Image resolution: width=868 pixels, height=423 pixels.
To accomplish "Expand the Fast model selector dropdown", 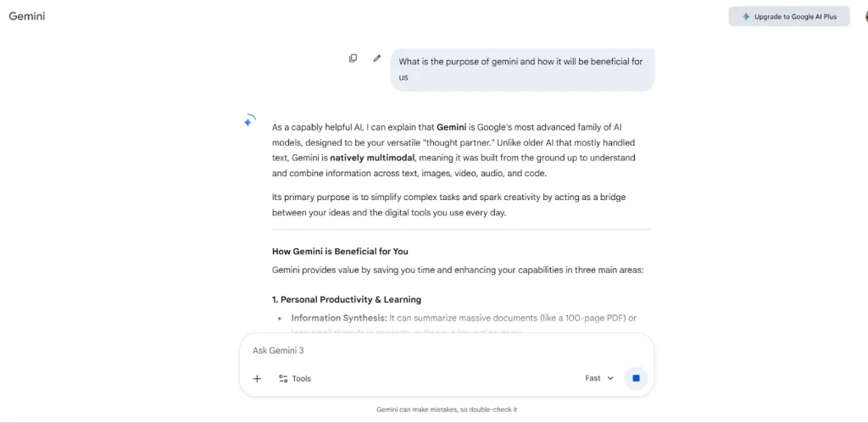I will pos(599,378).
